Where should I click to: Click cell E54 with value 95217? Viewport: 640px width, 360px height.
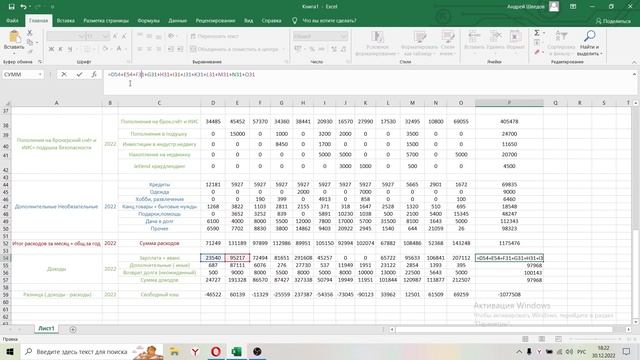click(237, 258)
